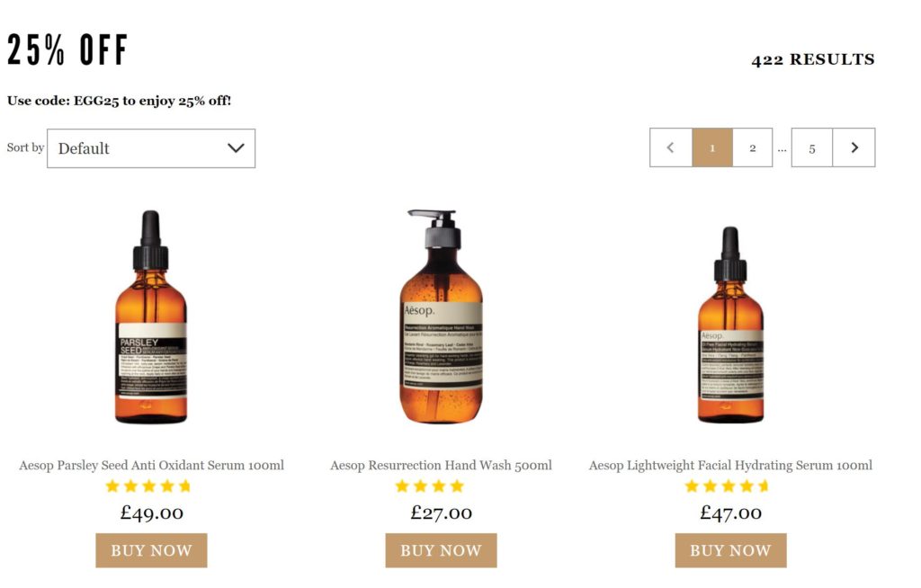The height and width of the screenshot is (588, 921).
Task: View the Facial Hydrating Serum bottle image
Action: 730,324
